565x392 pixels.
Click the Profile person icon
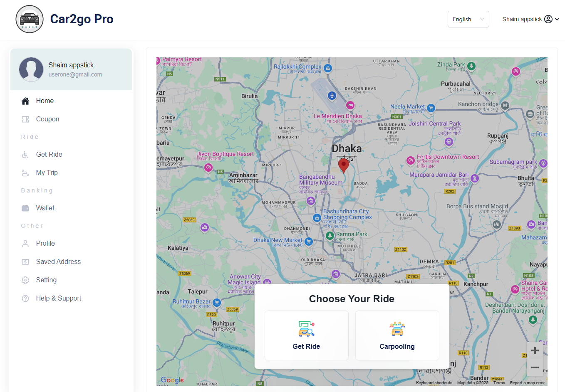point(25,244)
